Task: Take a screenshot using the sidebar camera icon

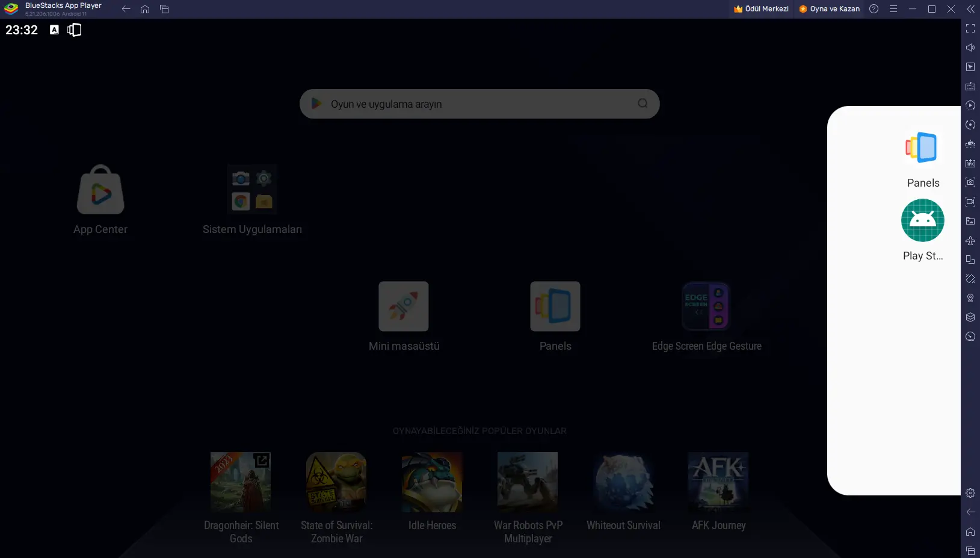Action: click(x=970, y=182)
